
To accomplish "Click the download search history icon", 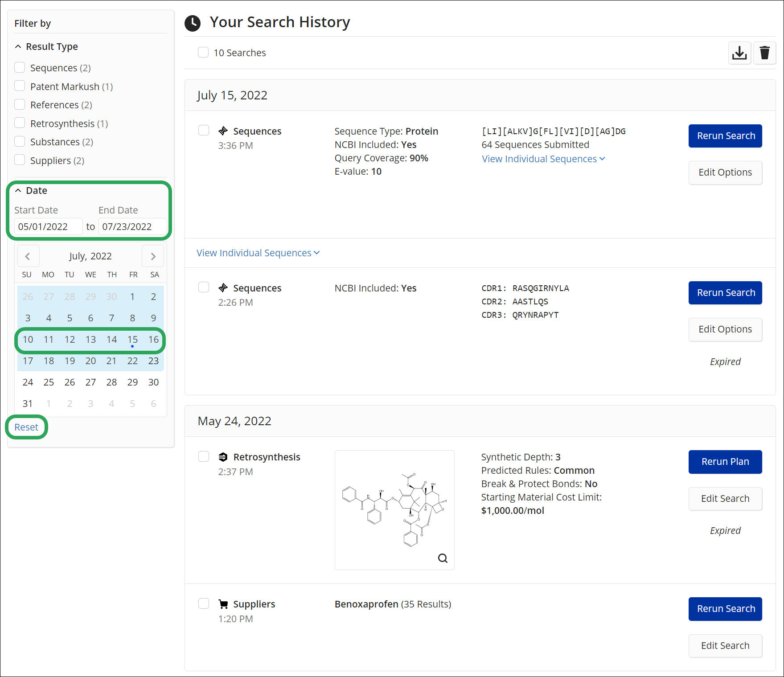I will pos(739,53).
